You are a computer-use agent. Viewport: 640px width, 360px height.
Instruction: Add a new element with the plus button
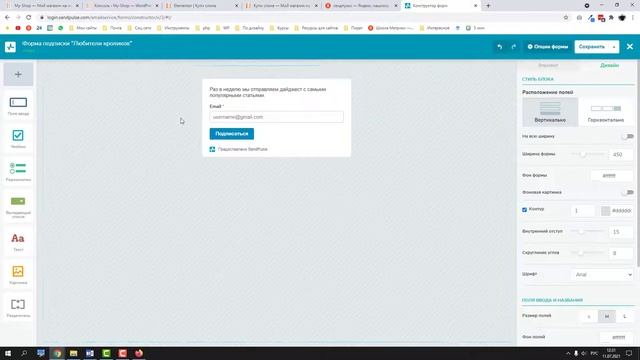click(x=18, y=74)
